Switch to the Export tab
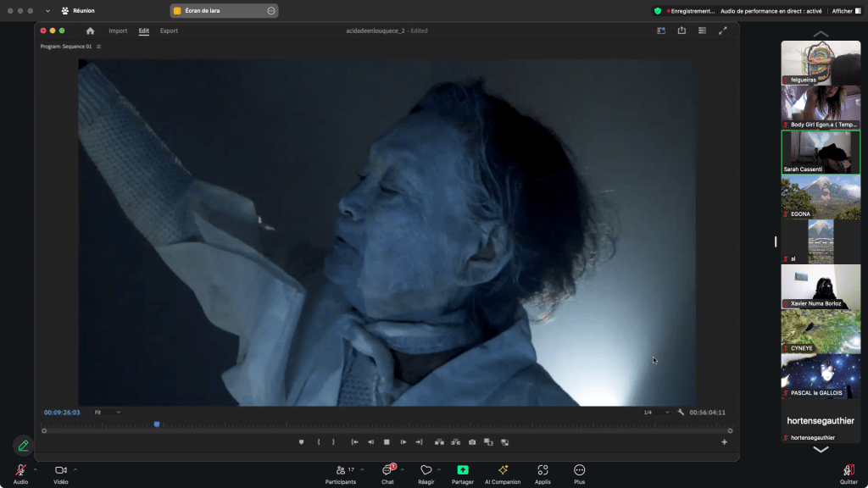This screenshot has height=488, width=868. (x=169, y=30)
